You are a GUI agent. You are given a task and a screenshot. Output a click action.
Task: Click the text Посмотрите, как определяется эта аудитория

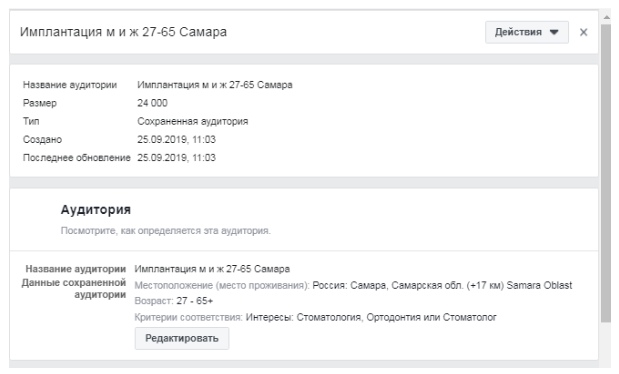click(x=165, y=231)
